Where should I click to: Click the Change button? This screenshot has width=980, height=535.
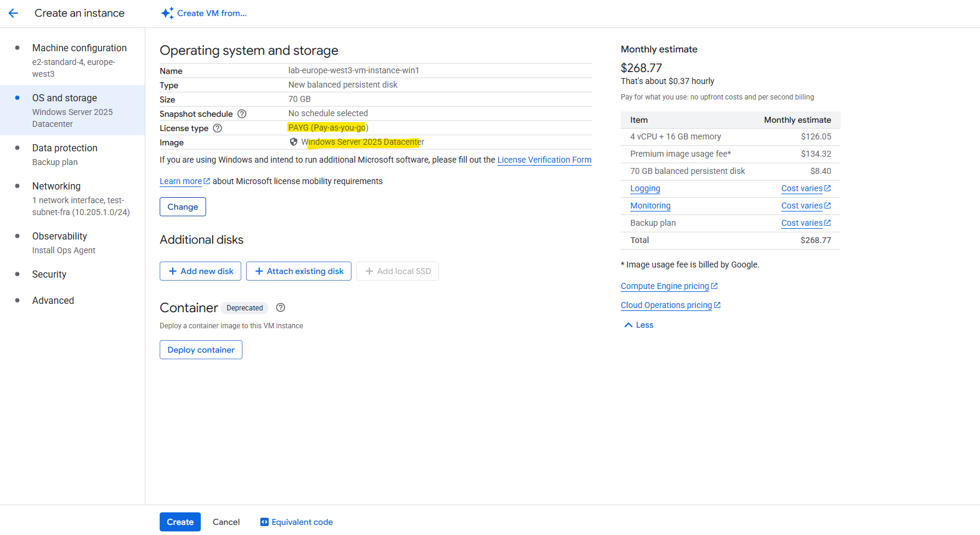(x=183, y=207)
